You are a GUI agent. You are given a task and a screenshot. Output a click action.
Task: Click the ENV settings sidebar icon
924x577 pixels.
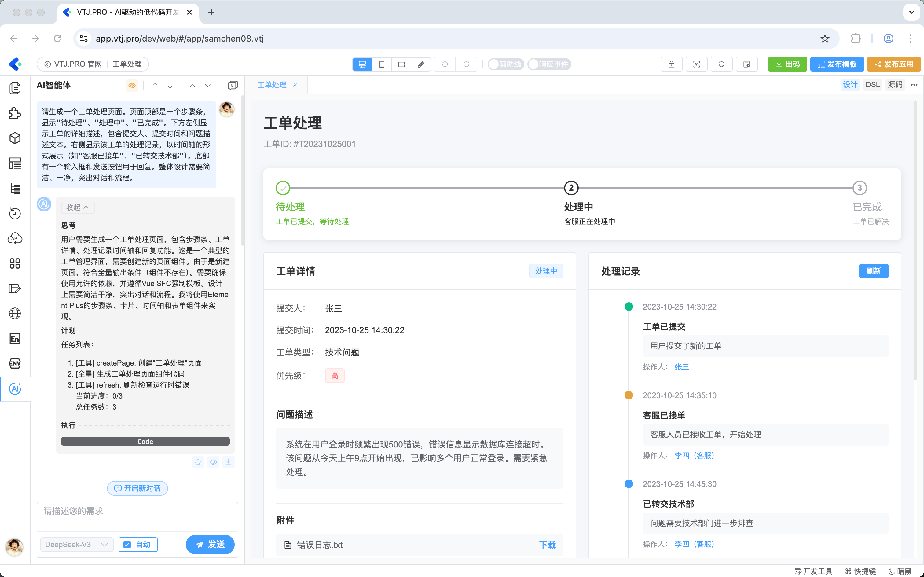[15, 363]
